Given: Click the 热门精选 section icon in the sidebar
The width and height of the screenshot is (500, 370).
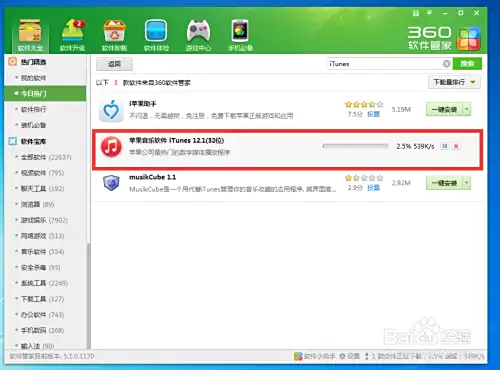Looking at the screenshot, I should 12,62.
